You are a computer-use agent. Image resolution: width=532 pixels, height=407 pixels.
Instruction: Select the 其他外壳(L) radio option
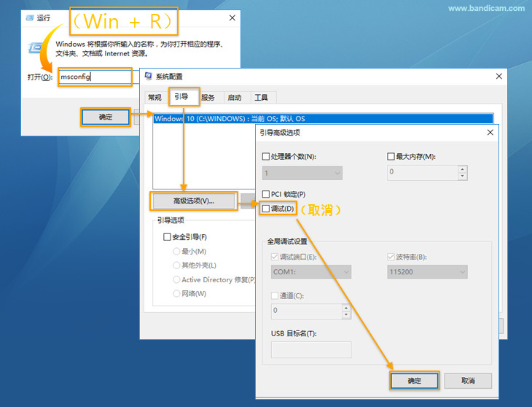pyautogui.click(x=176, y=265)
